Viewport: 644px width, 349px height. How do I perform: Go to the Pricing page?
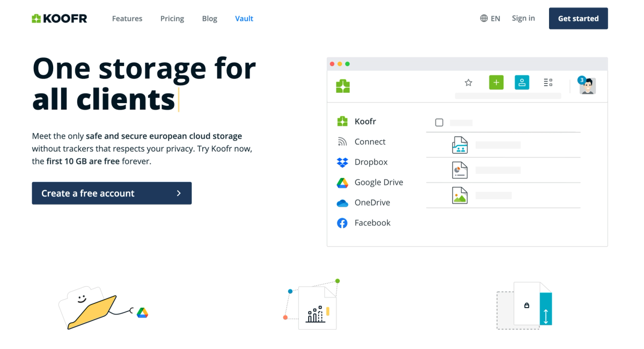coord(172,18)
